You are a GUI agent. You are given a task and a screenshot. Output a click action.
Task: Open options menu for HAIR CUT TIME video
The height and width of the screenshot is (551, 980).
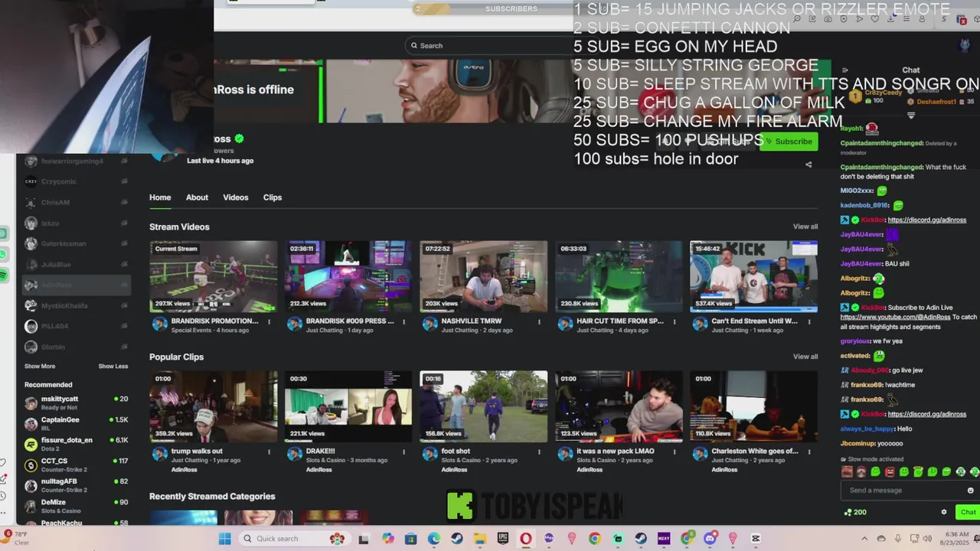(x=675, y=321)
